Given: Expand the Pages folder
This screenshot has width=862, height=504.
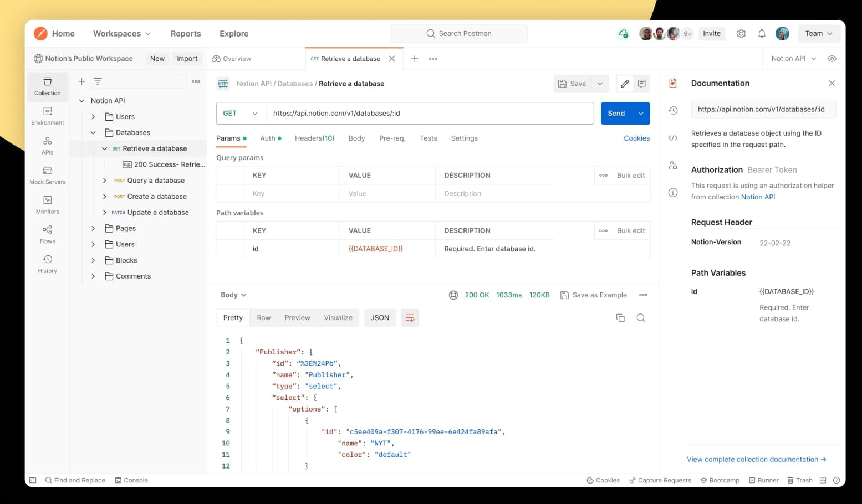Looking at the screenshot, I should 93,228.
